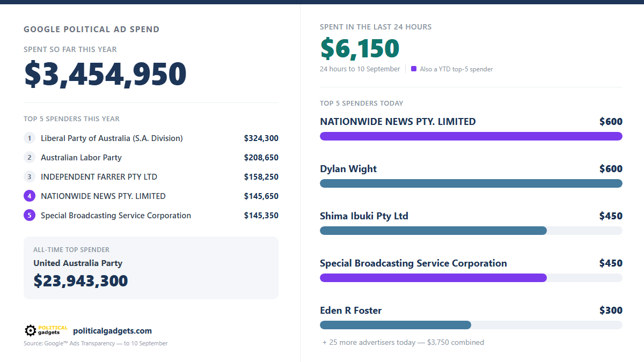Click the ALL-TIME TOP SPENDER label
The image size is (644, 362).
pos(71,250)
